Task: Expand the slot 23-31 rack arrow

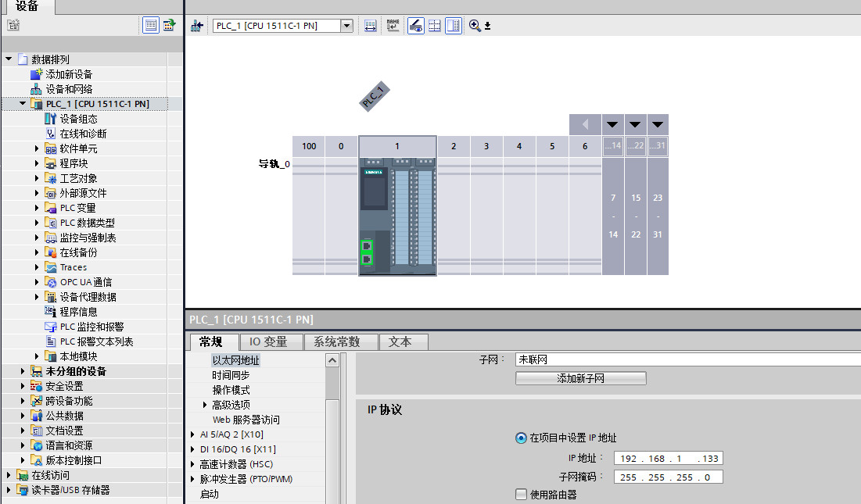Action: point(657,124)
